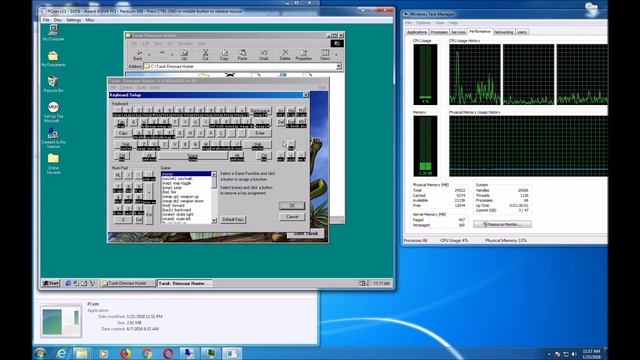Switch to Services tab in Task Manager
Image resolution: width=640 pixels, height=360 pixels.
coord(458,32)
